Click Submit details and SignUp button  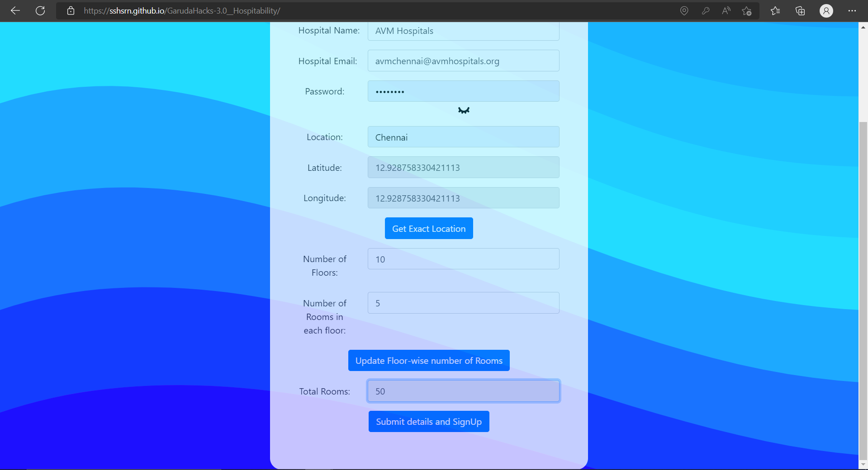pos(429,421)
